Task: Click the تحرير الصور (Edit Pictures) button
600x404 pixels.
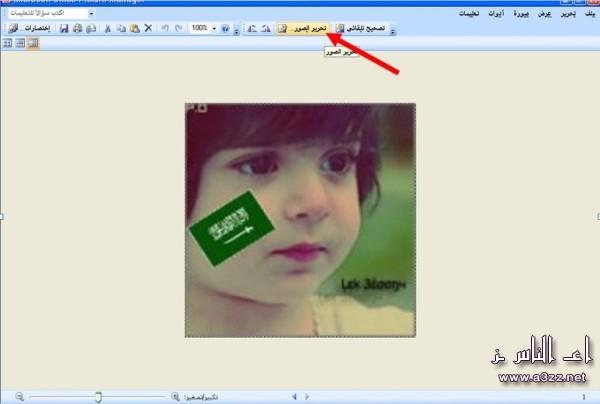Action: coord(304,29)
